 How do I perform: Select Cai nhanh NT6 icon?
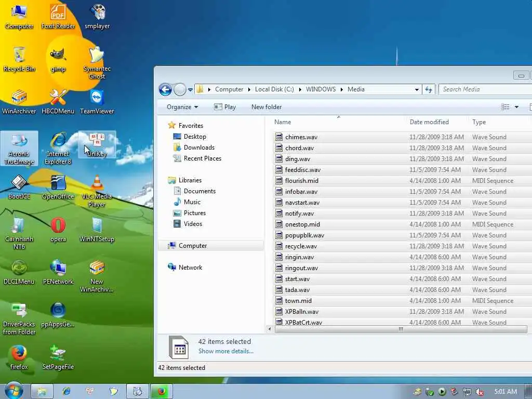[19, 233]
